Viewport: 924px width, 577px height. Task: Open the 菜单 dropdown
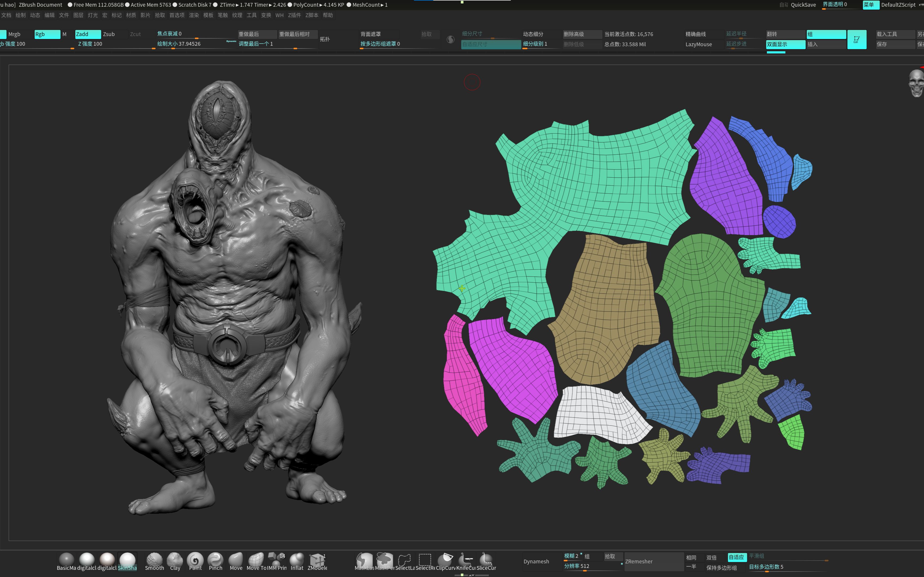(x=871, y=5)
